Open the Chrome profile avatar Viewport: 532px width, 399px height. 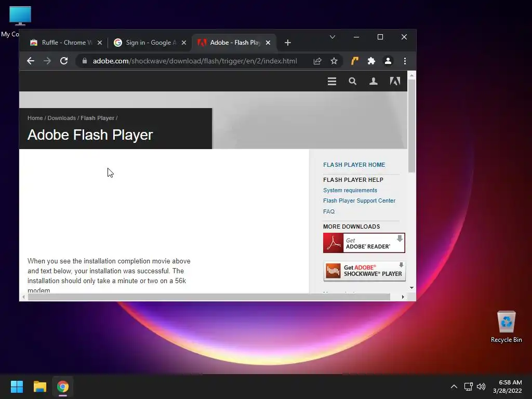click(x=388, y=61)
